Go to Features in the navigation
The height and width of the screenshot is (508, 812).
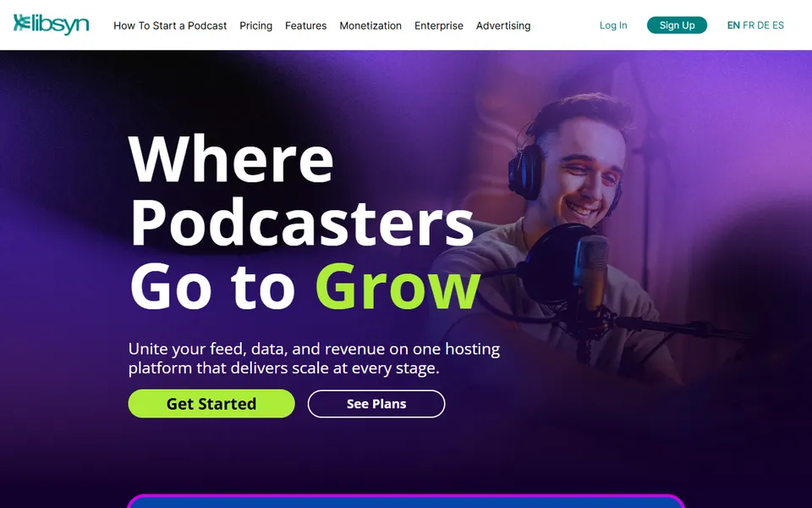tap(305, 25)
